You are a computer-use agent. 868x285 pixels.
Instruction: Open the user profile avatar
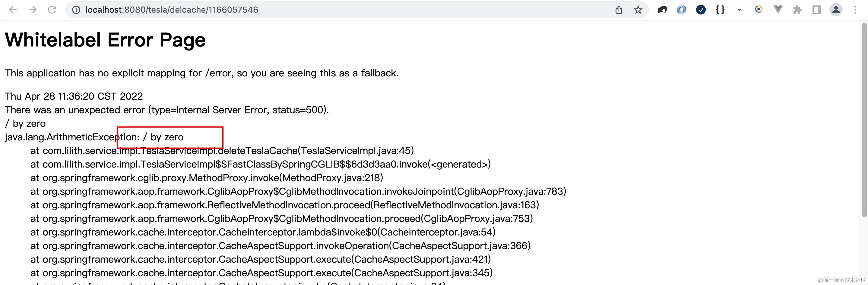pyautogui.click(x=836, y=10)
